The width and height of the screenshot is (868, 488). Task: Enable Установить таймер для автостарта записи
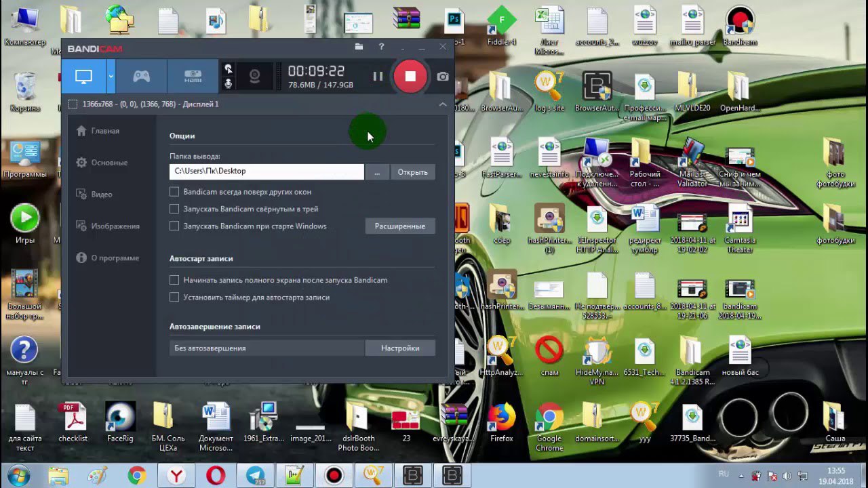point(174,297)
